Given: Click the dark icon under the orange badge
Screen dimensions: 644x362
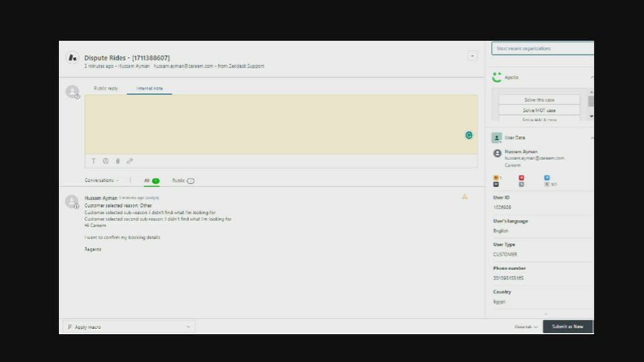Looking at the screenshot, I should pos(496,184).
